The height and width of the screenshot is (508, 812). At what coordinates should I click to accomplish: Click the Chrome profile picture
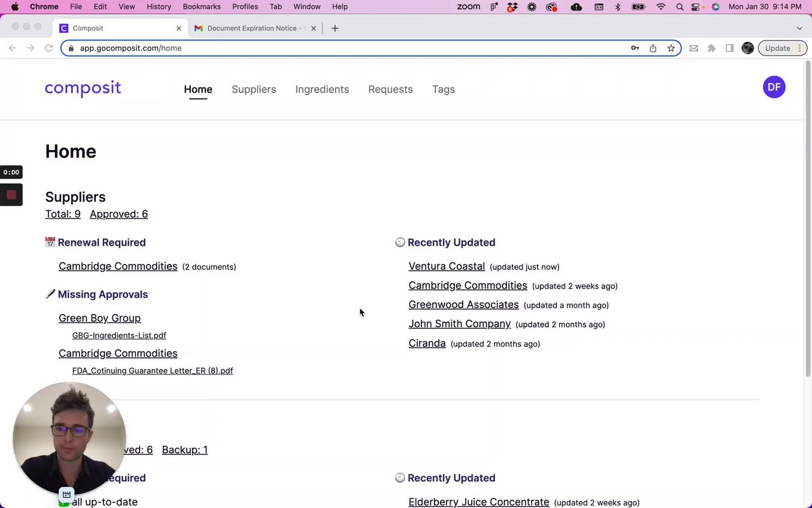pyautogui.click(x=748, y=48)
